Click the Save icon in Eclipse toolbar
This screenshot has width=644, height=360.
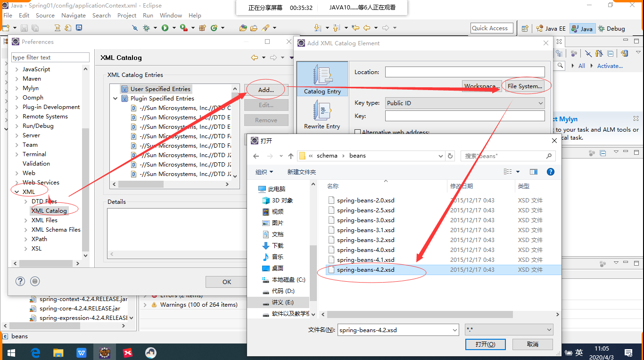coord(25,28)
